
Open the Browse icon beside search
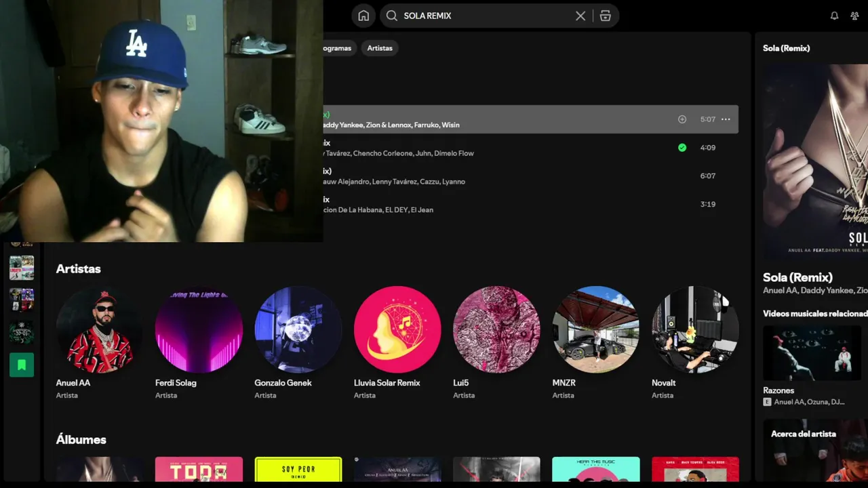click(606, 16)
